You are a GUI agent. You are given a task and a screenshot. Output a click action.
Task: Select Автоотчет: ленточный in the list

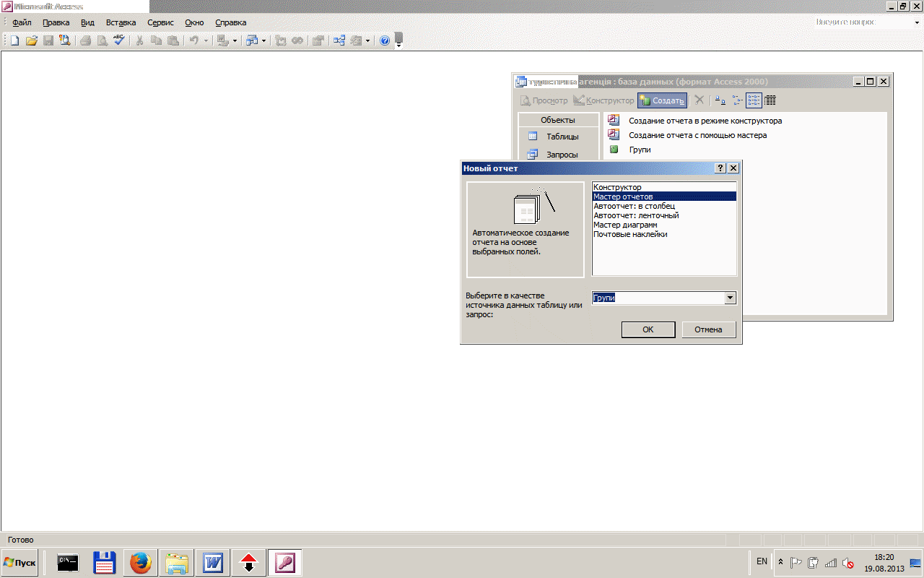[636, 215]
